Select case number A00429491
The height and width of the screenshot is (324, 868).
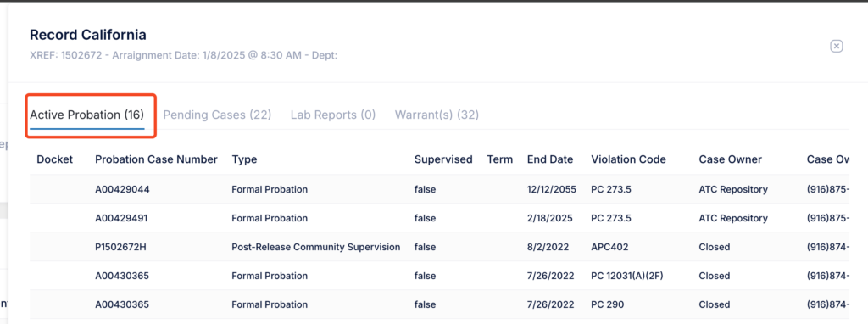122,218
